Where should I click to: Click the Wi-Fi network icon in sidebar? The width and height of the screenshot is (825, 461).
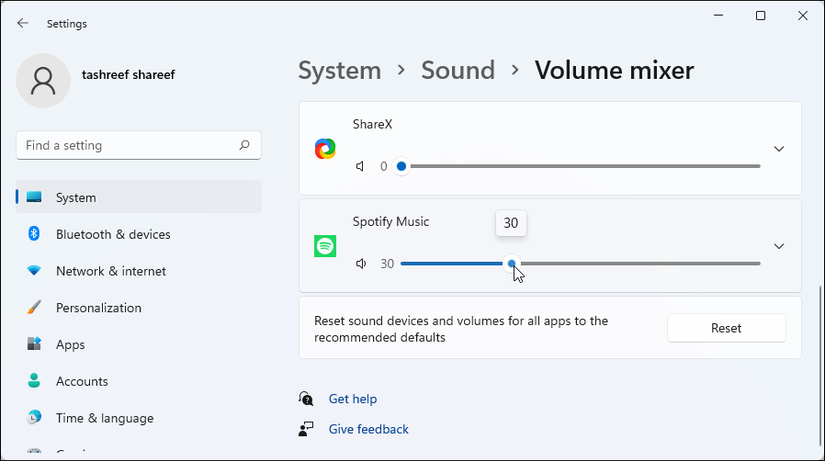(x=34, y=270)
